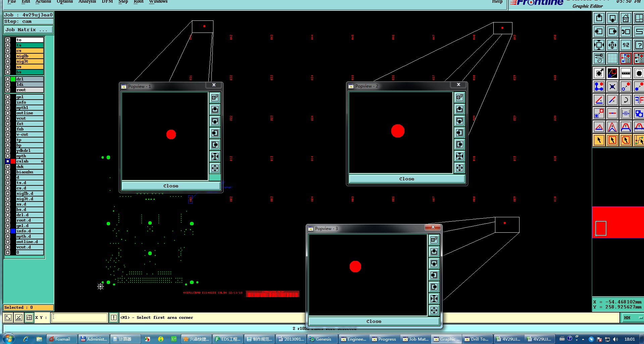Open the Windows menu

coord(158,2)
